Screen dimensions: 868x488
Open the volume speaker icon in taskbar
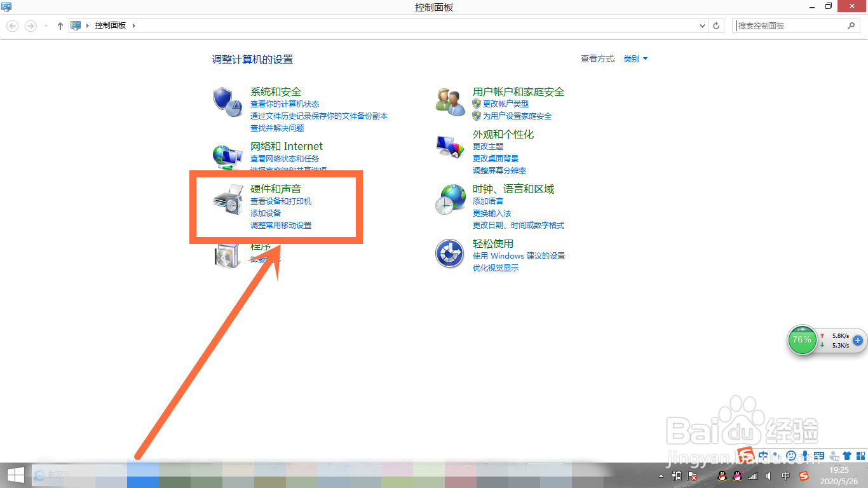[x=768, y=476]
